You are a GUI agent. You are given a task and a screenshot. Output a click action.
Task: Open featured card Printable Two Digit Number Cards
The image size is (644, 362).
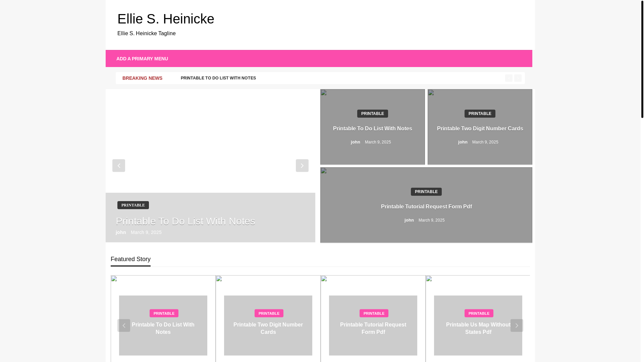point(268,328)
